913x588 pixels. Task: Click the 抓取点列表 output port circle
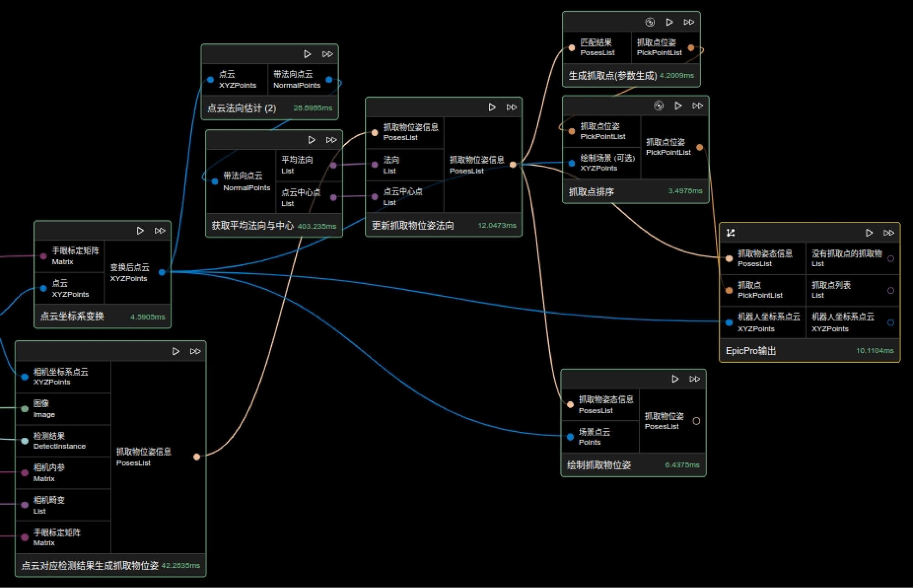pos(890,290)
